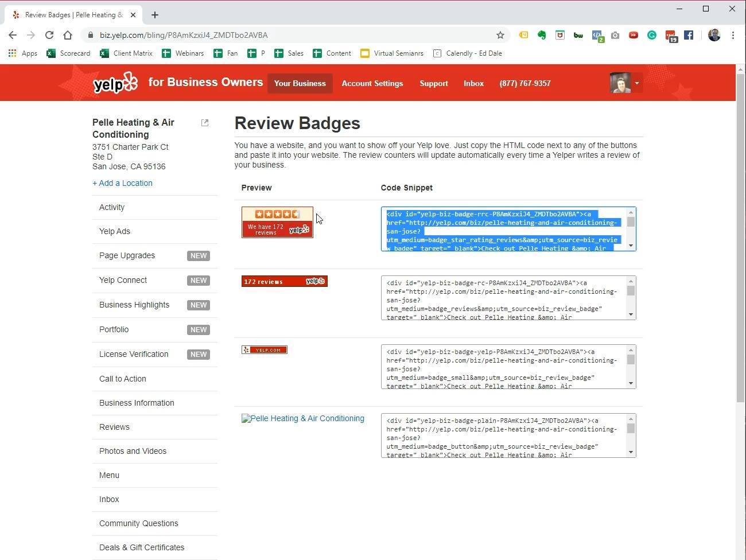Open the red shield extension icon
746x560 pixels.
[x=560, y=35]
